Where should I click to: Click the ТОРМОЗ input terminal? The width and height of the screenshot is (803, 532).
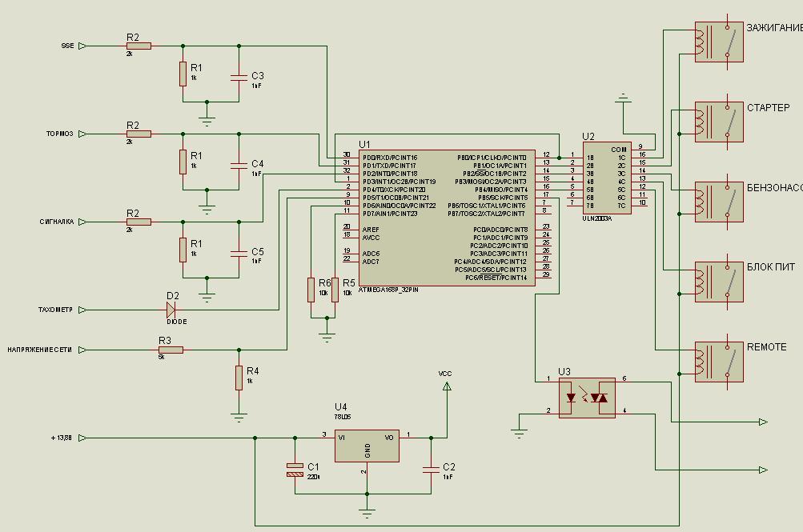[82, 134]
